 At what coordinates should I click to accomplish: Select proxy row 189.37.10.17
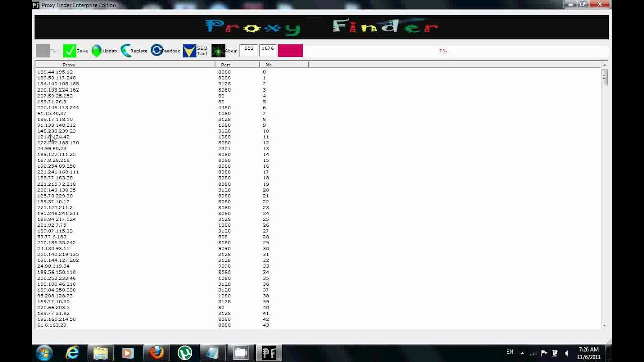53,202
